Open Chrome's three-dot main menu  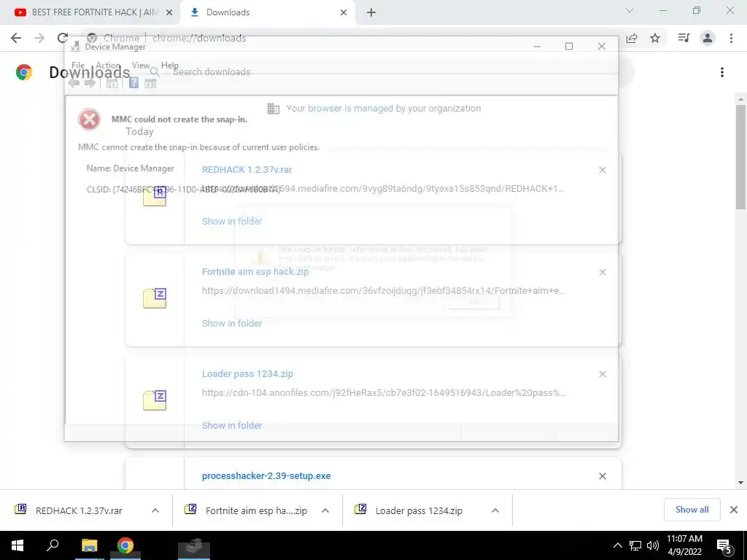[731, 38]
